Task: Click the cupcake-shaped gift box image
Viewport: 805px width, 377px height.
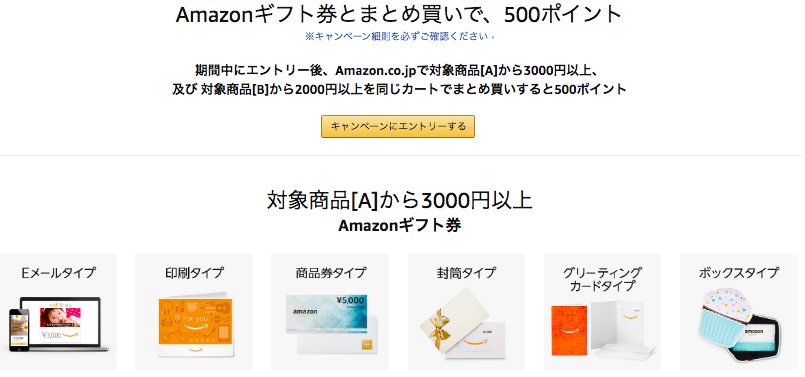Action: click(x=739, y=324)
